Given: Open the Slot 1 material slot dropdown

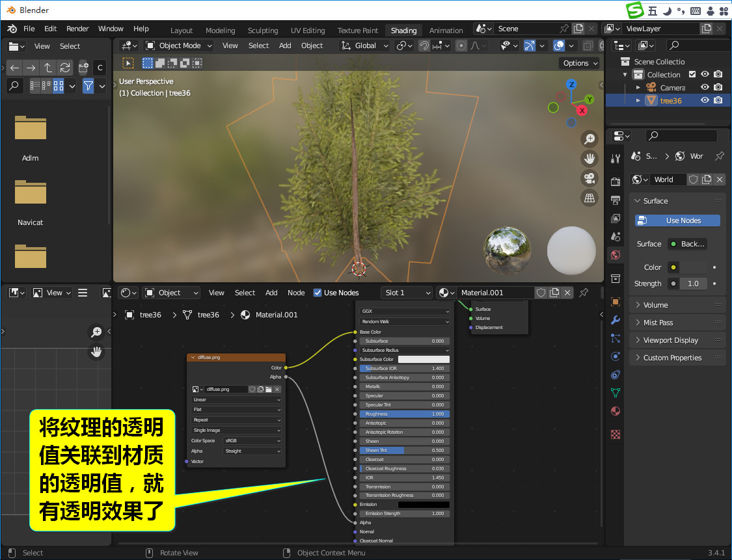Looking at the screenshot, I should (x=407, y=293).
